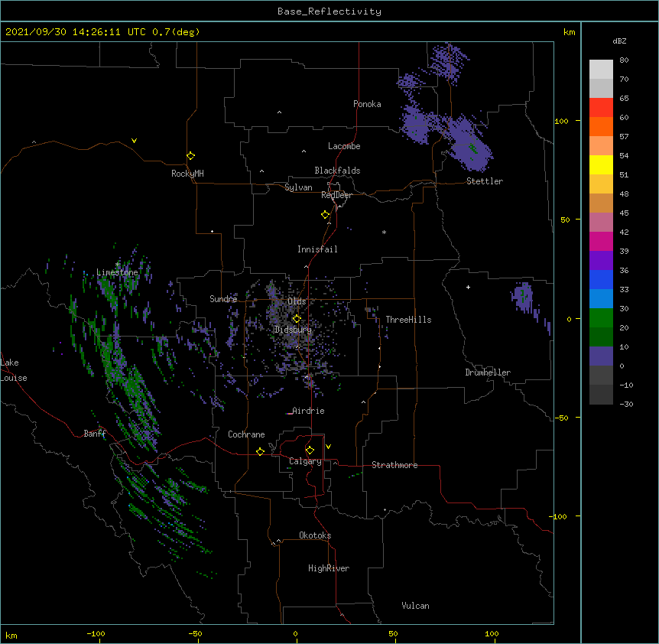Click the Blackfalds town label
This screenshot has width=659, height=644.
(337, 171)
